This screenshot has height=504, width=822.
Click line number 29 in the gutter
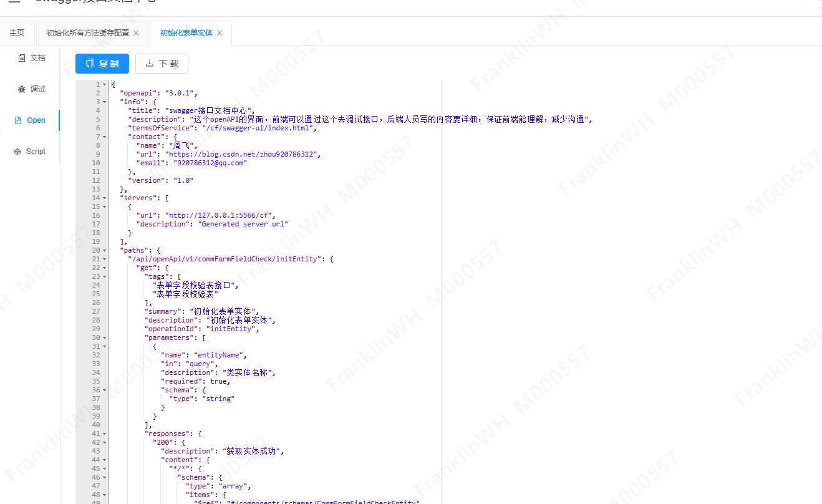pos(96,329)
